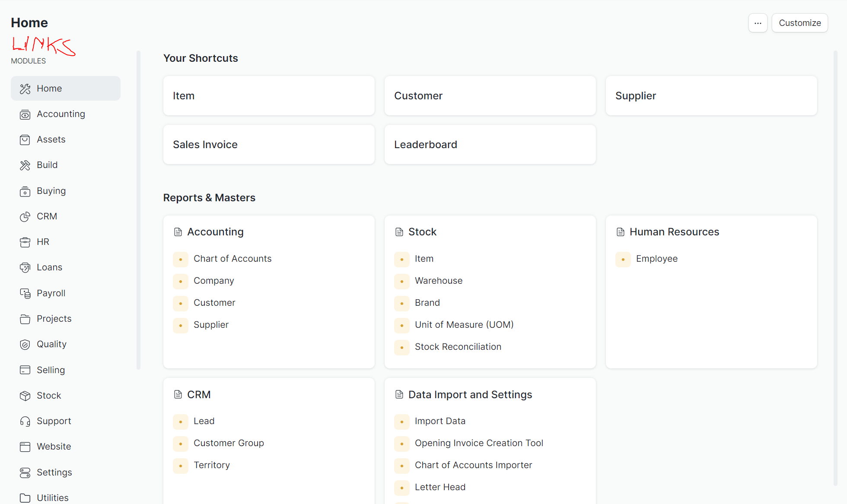Open the Stock module icon
The width and height of the screenshot is (847, 504).
25,395
